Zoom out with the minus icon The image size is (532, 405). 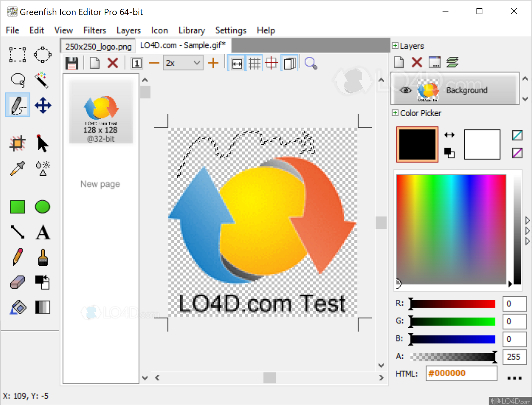point(154,63)
